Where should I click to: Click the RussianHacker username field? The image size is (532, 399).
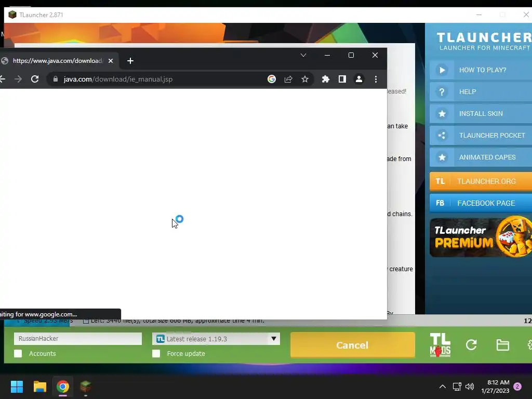pos(78,339)
